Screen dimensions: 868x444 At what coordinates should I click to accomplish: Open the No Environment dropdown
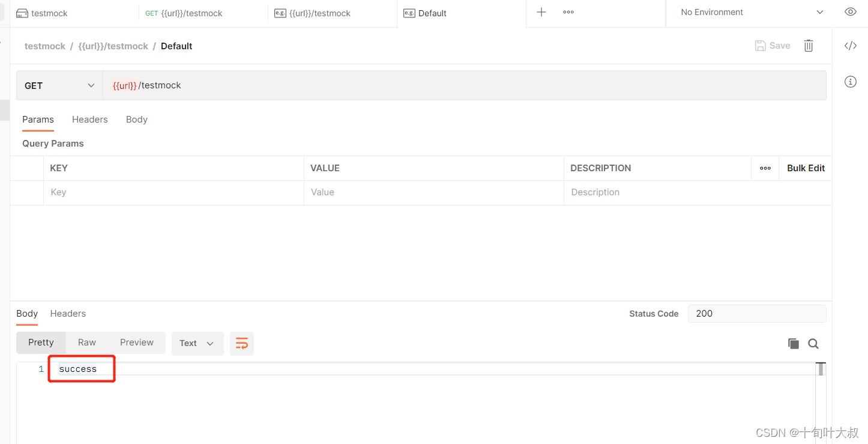click(752, 13)
